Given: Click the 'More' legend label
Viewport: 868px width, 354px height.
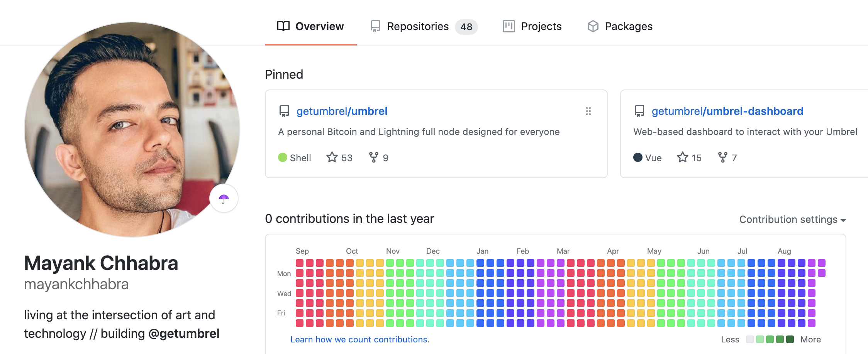Looking at the screenshot, I should pyautogui.click(x=810, y=339).
